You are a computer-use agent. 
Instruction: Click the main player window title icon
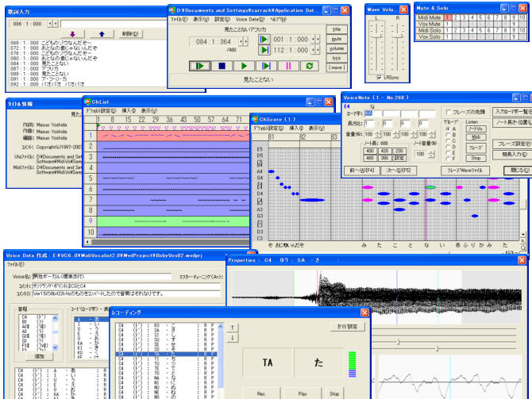click(172, 10)
